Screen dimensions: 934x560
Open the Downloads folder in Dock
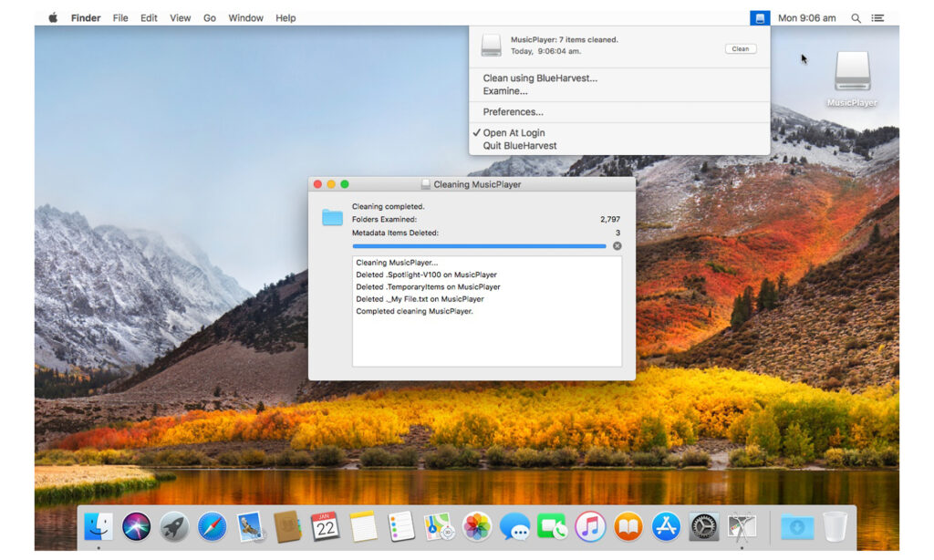click(x=797, y=526)
